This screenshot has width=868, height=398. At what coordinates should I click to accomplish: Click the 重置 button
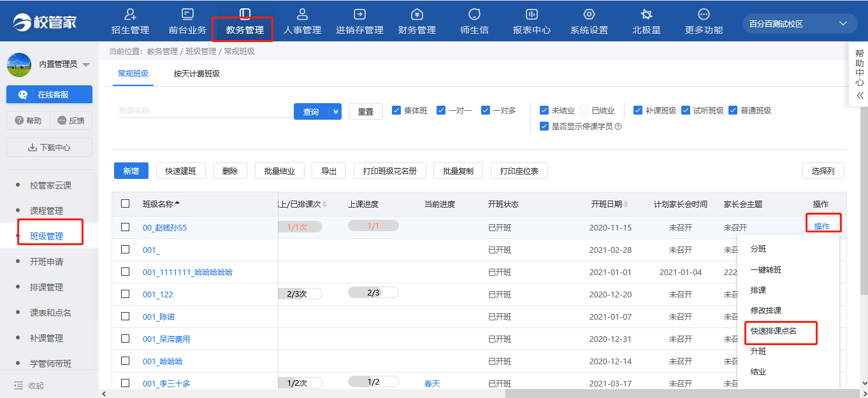pos(366,111)
